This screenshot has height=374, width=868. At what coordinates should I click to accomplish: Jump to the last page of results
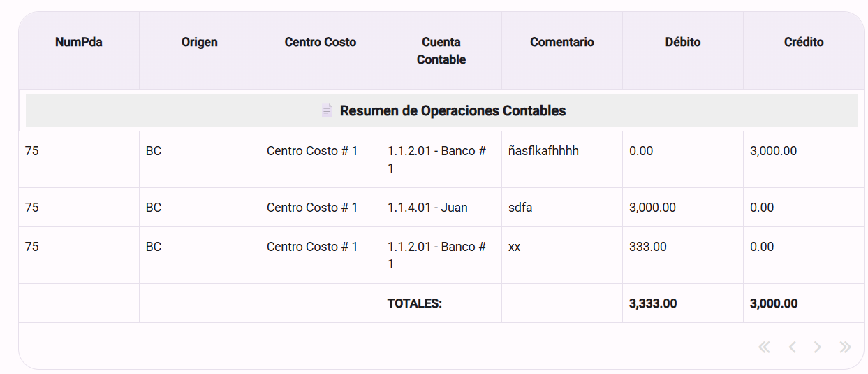(x=845, y=347)
